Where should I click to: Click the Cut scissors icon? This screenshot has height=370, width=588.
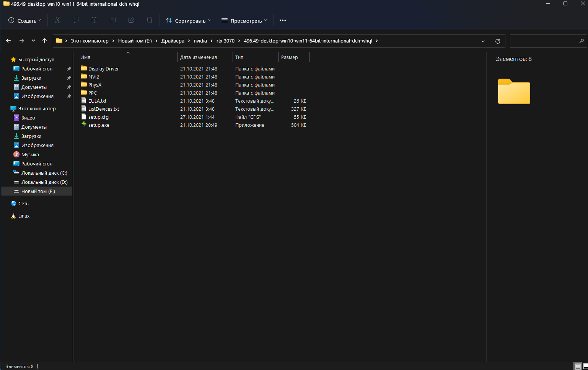pos(58,20)
